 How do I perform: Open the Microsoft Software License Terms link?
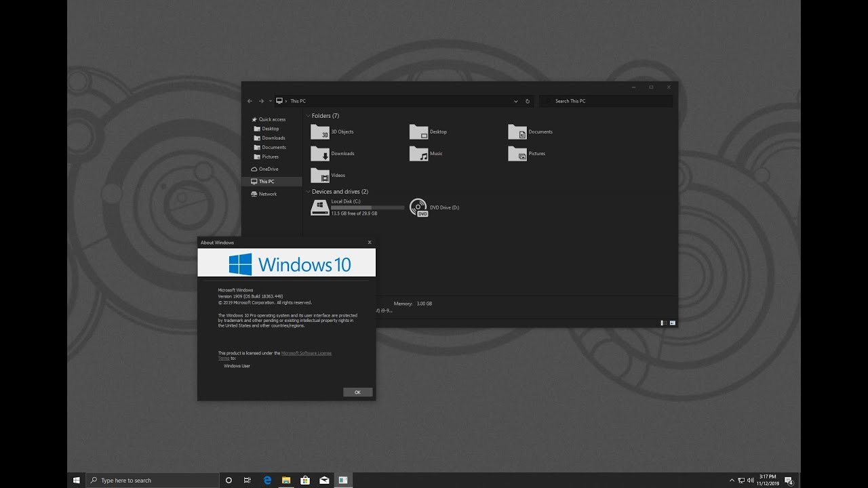(307, 353)
